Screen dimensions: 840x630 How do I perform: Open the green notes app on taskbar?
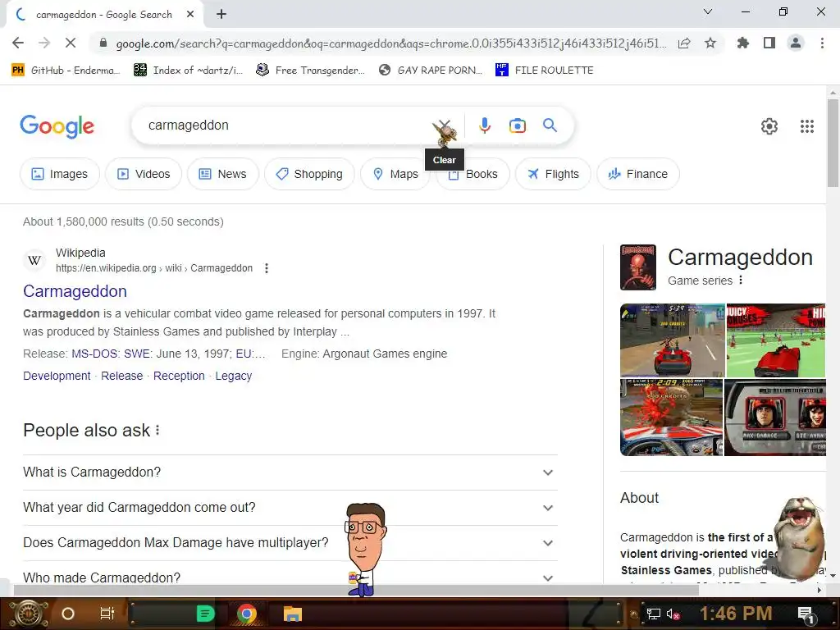coord(205,614)
